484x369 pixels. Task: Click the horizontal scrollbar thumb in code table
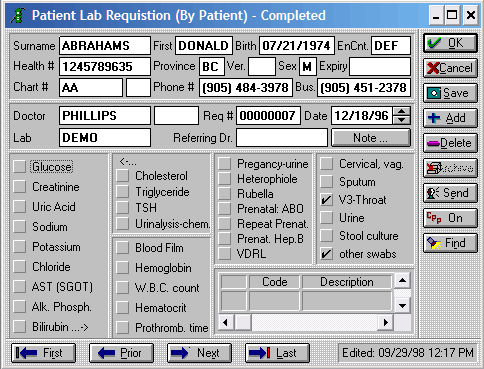click(243, 322)
